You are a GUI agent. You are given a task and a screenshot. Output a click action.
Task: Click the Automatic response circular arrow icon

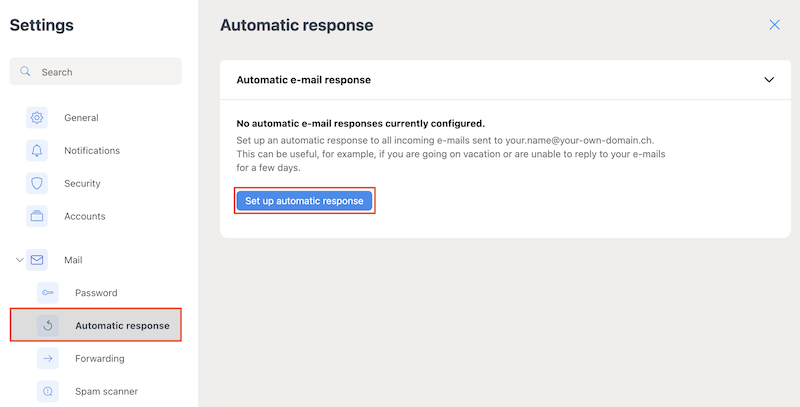[48, 325]
